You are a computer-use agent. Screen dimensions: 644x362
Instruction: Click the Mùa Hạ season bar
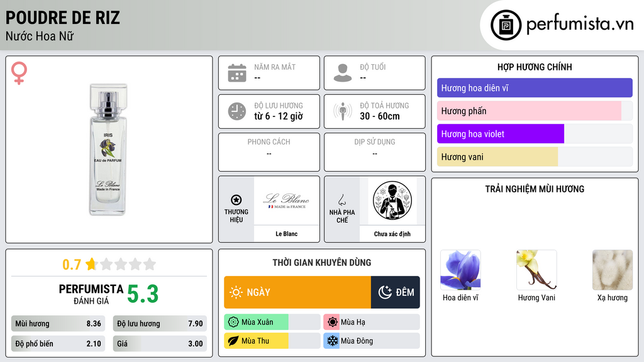point(371,322)
